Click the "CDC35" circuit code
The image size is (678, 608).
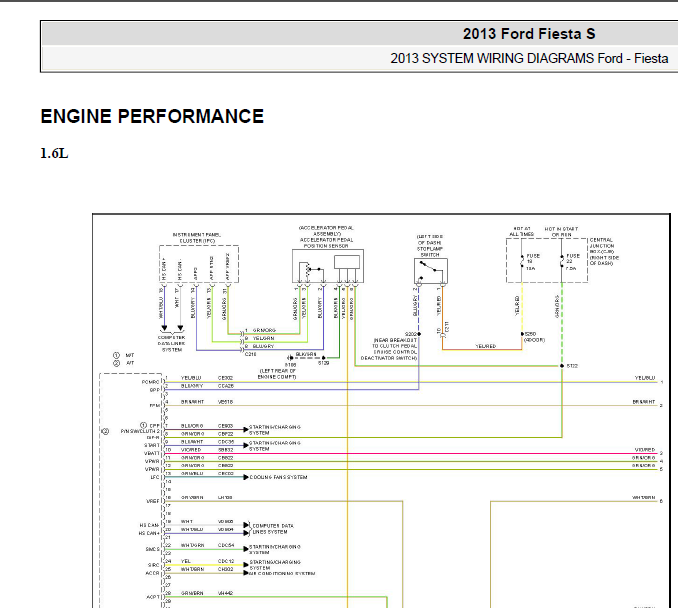(226, 442)
